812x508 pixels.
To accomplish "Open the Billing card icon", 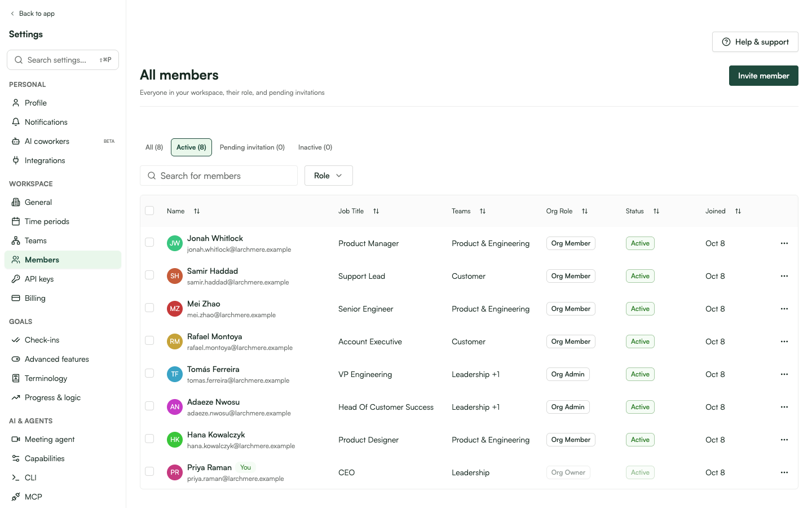I will pyautogui.click(x=16, y=298).
